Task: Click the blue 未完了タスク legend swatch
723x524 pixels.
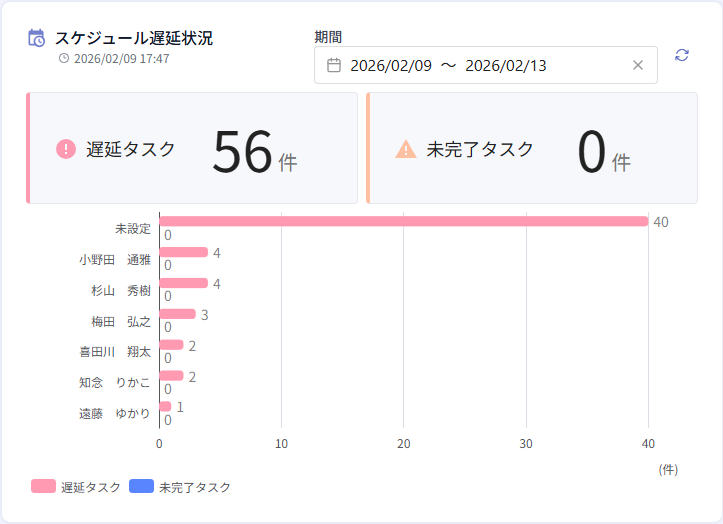Action: [x=142, y=487]
